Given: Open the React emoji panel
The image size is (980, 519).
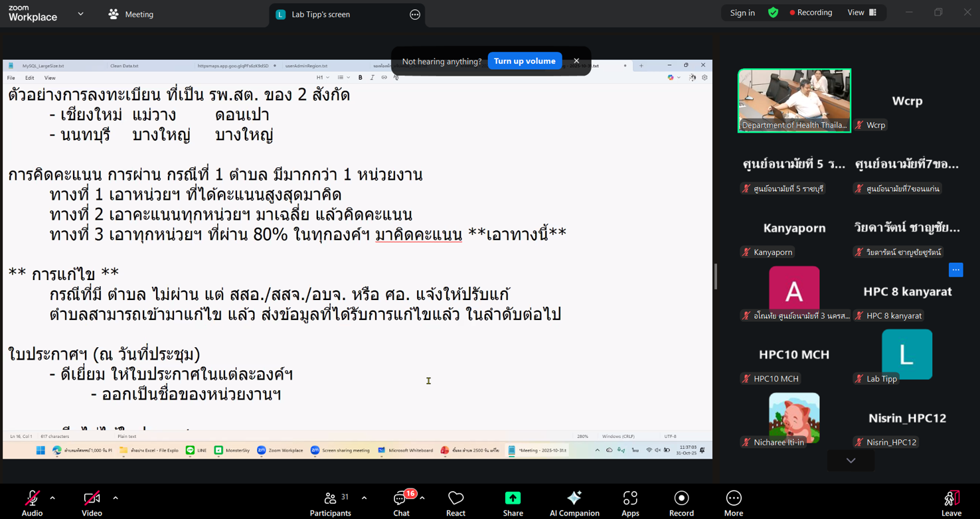Looking at the screenshot, I should pos(455,502).
